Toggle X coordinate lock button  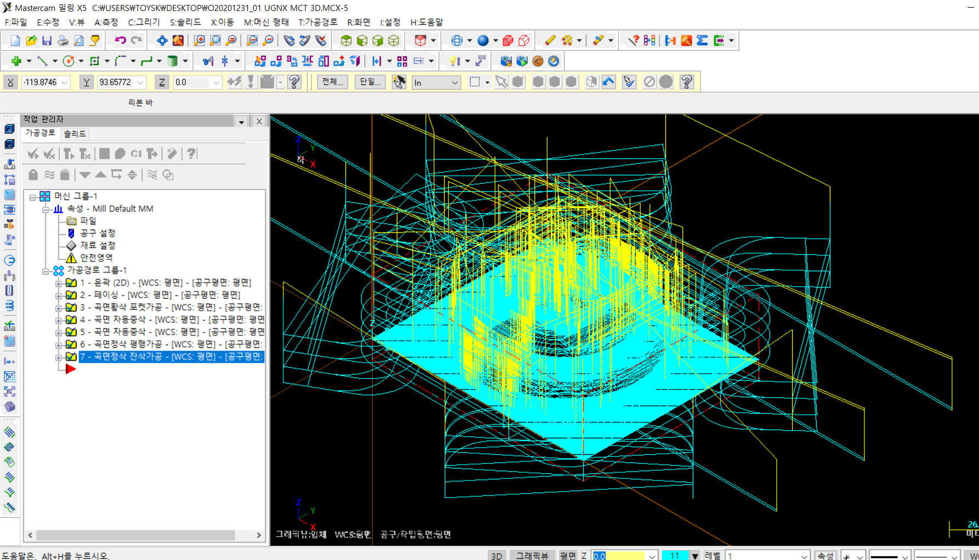click(x=10, y=82)
